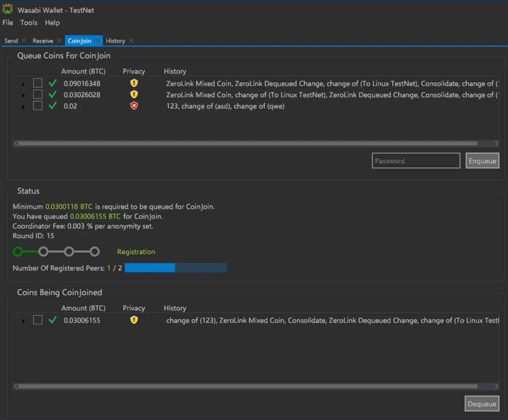This screenshot has width=508, height=420.
Task: Open the Tools menu
Action: 29,23
